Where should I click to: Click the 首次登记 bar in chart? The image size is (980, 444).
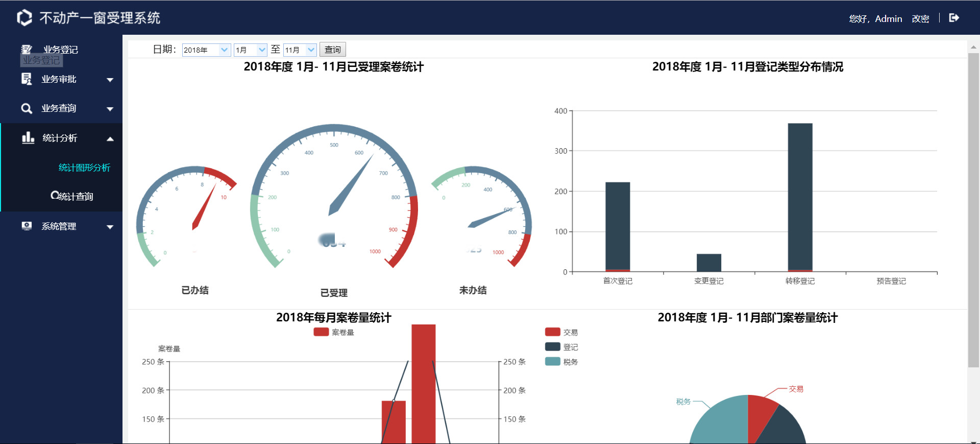[618, 227]
